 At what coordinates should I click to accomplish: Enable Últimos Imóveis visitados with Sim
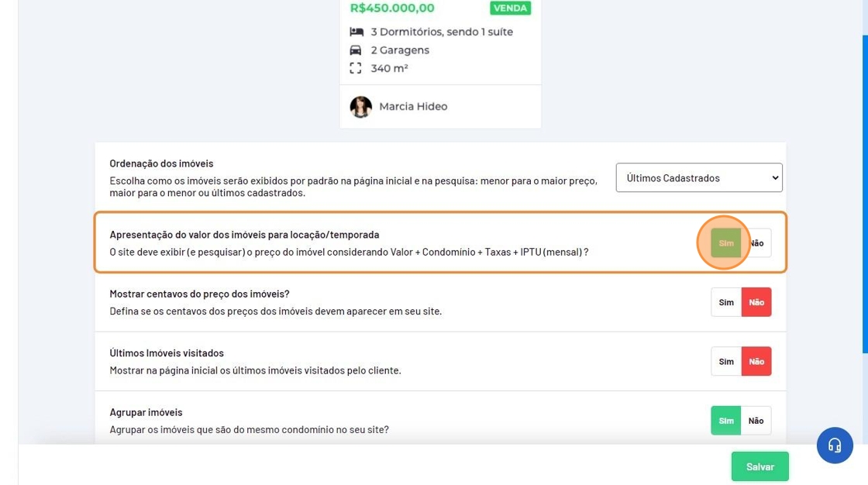(726, 361)
